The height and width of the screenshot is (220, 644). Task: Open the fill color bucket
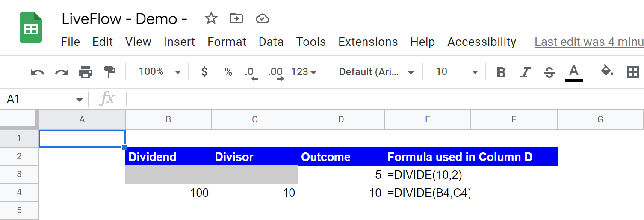click(607, 71)
